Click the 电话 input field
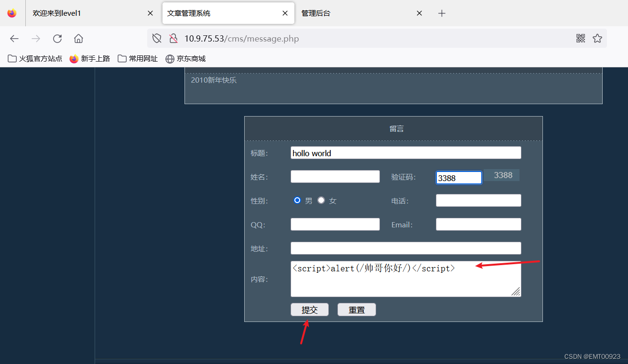This screenshot has width=628, height=364. coord(478,201)
